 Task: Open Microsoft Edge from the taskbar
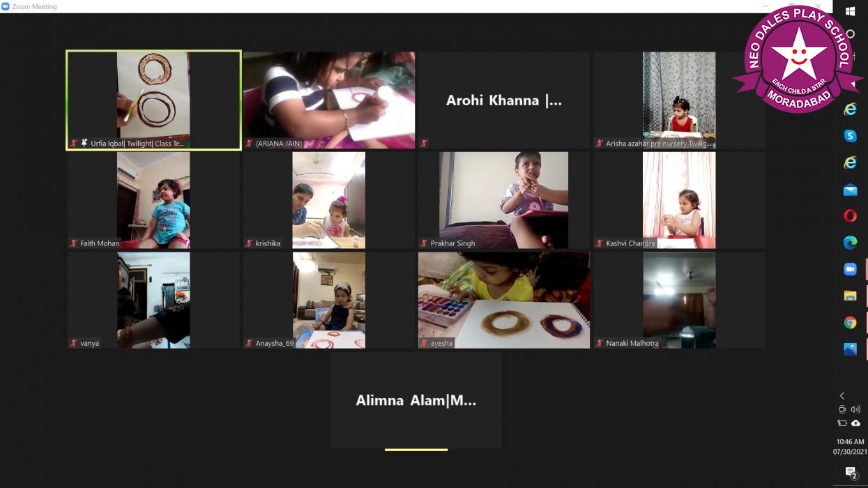point(850,243)
